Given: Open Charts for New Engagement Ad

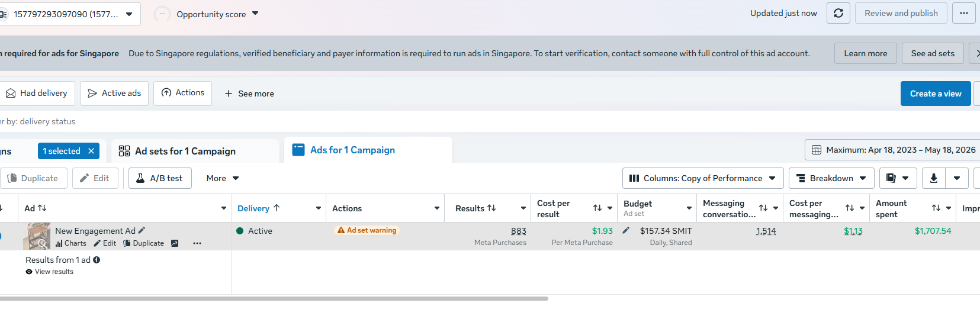Looking at the screenshot, I should [x=70, y=243].
